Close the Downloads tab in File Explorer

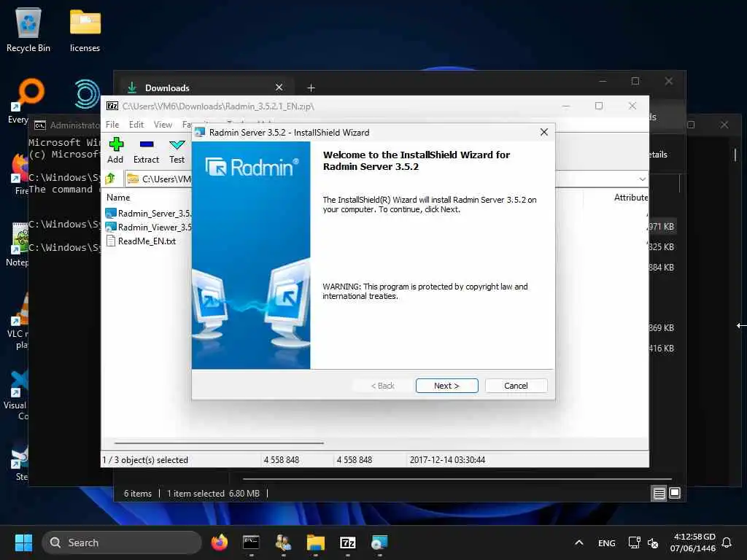tap(279, 87)
